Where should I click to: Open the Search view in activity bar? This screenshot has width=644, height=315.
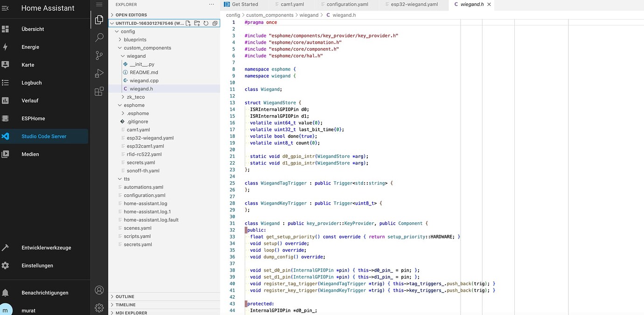(99, 37)
